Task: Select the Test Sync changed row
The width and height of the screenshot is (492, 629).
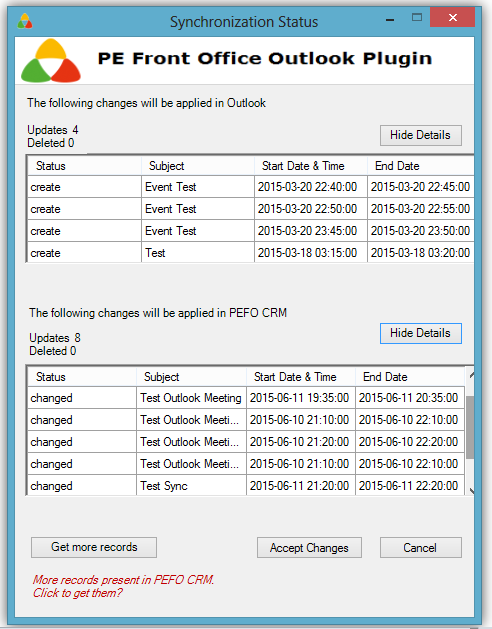Action: [x=246, y=485]
